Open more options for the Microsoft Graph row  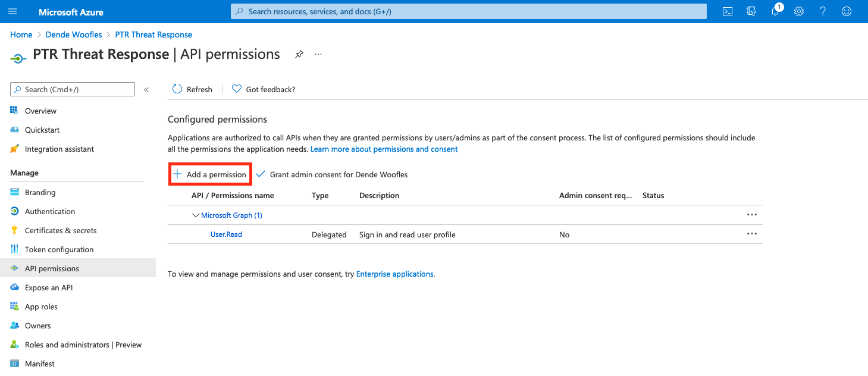[752, 215]
